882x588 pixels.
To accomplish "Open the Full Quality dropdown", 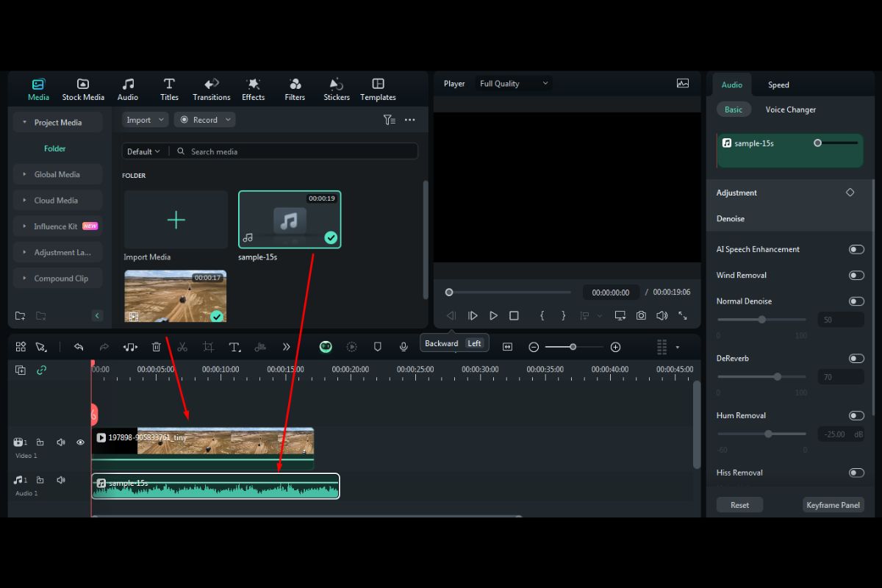I will click(x=514, y=84).
